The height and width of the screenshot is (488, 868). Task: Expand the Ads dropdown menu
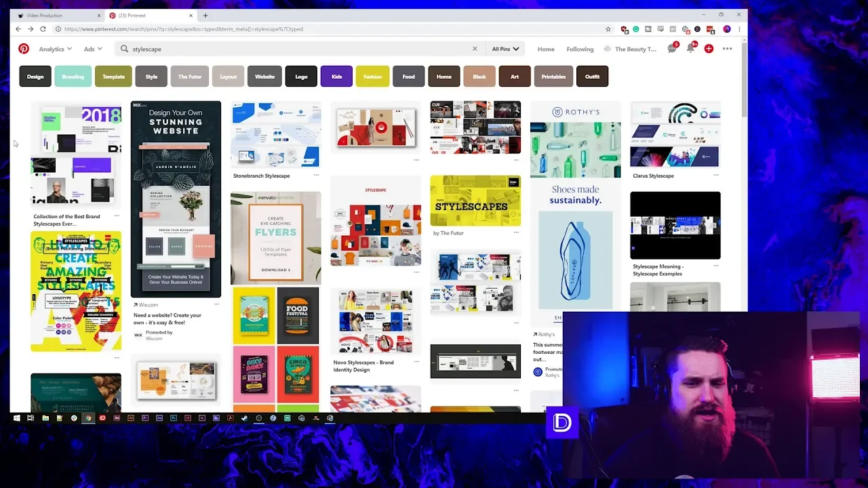[93, 49]
